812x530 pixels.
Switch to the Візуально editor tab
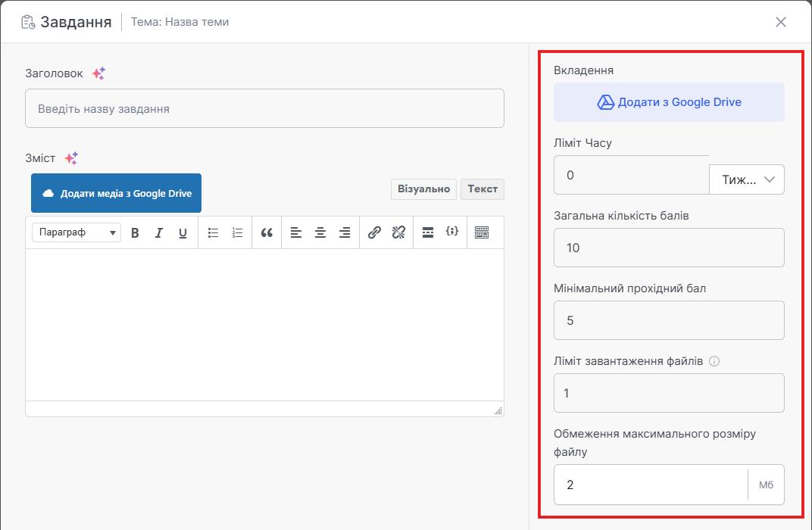tap(423, 189)
